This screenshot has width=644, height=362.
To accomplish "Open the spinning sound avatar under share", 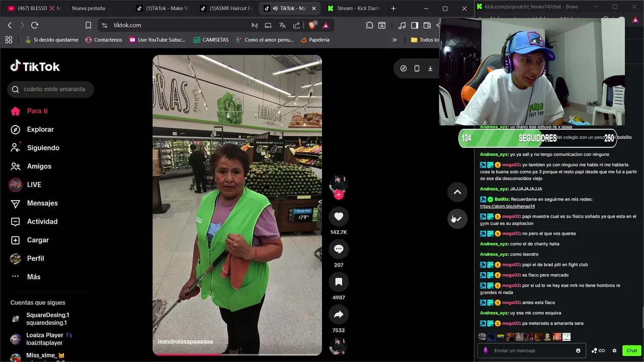I will tap(339, 346).
